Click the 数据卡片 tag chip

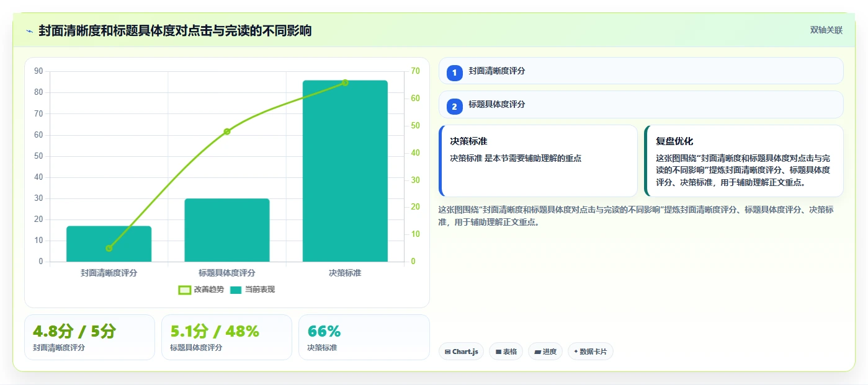[x=591, y=352]
